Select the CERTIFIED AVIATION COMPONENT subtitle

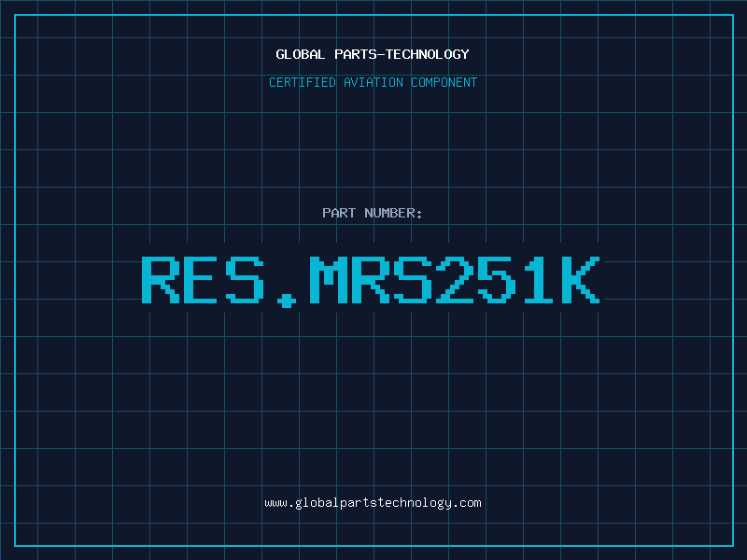373,82
